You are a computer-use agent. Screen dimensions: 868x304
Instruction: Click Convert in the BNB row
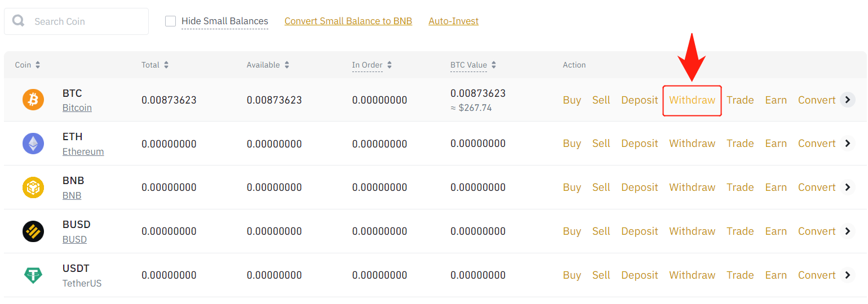[817, 187]
